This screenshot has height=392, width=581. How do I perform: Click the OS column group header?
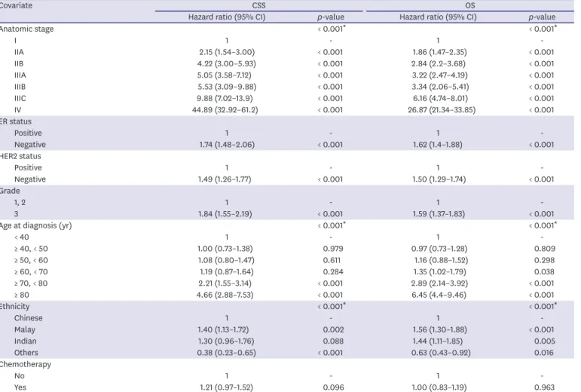pos(469,5)
